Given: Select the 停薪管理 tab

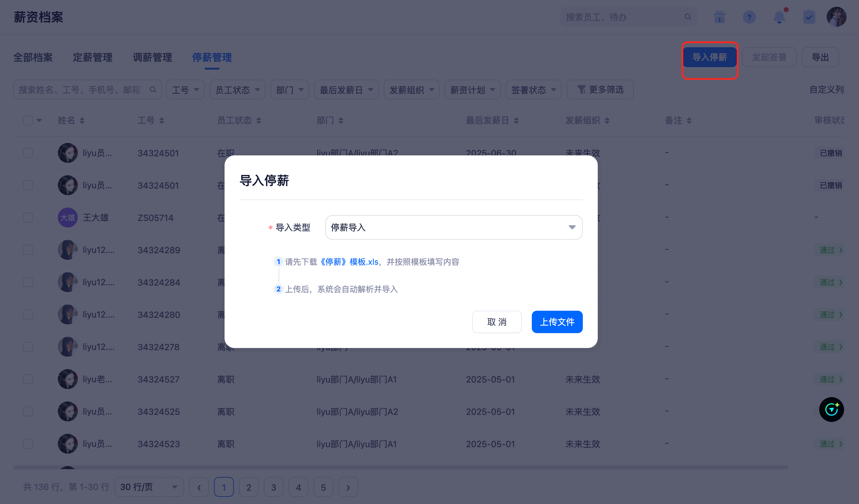Looking at the screenshot, I should [x=212, y=57].
